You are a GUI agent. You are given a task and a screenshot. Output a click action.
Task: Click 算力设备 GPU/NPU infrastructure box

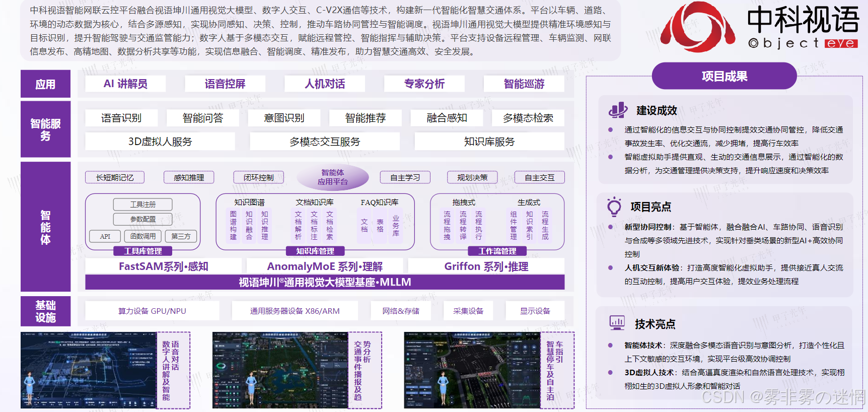[152, 311]
